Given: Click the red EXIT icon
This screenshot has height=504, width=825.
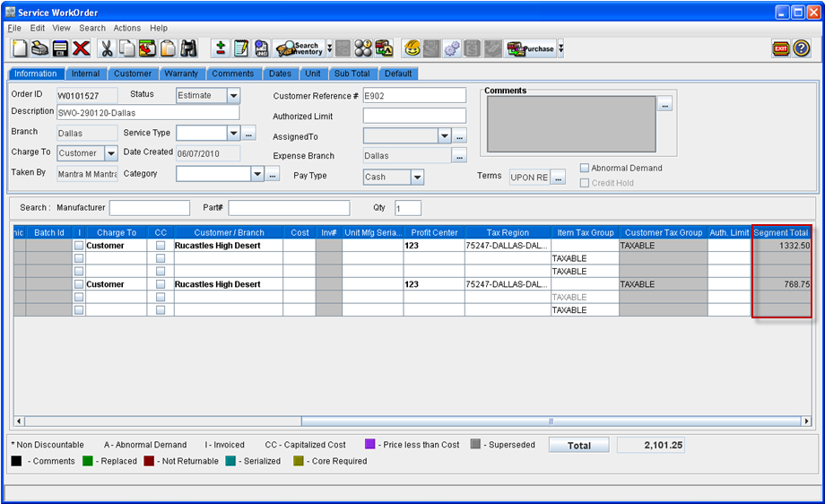Looking at the screenshot, I should tap(781, 48).
